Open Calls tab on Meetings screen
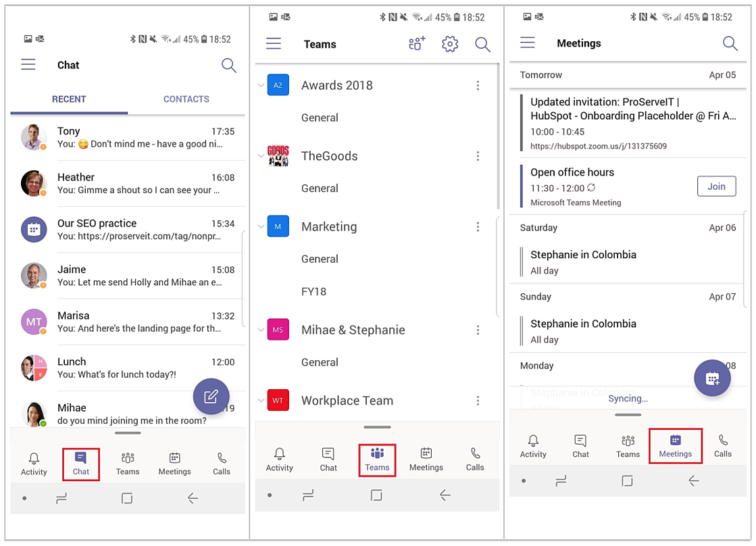 (x=723, y=446)
